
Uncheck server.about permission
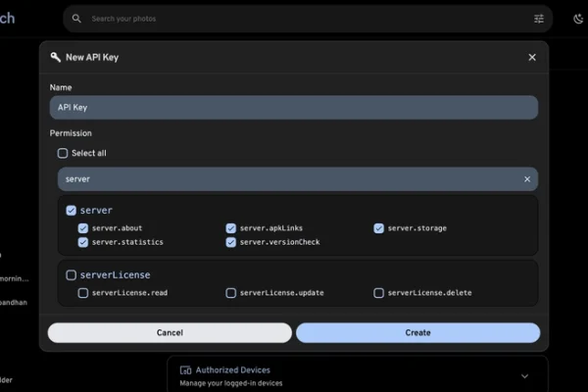click(83, 228)
